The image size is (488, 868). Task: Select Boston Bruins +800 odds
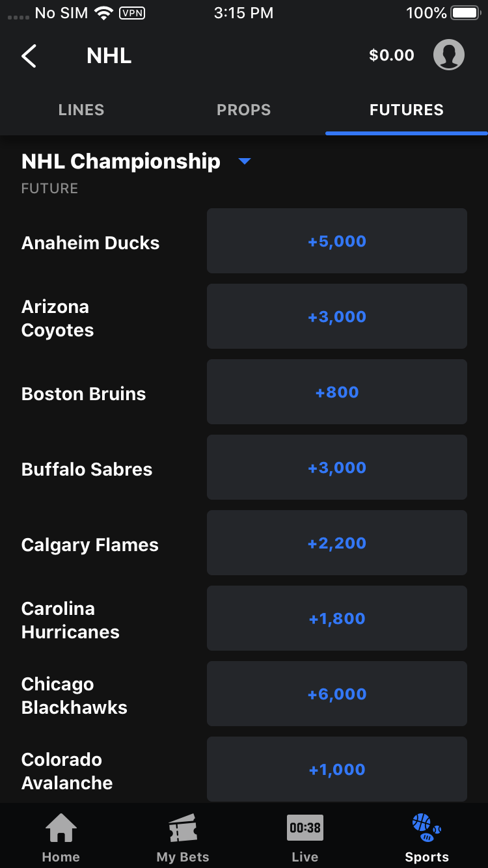337,392
